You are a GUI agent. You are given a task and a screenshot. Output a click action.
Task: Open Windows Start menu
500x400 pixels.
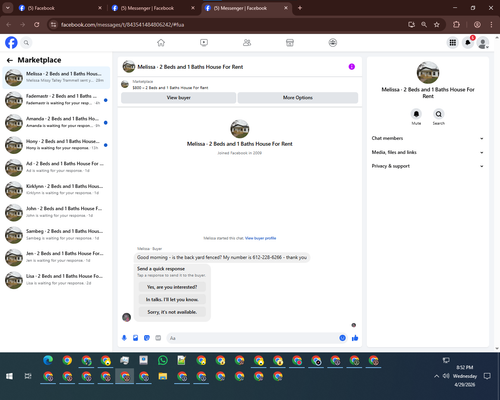tap(9, 376)
